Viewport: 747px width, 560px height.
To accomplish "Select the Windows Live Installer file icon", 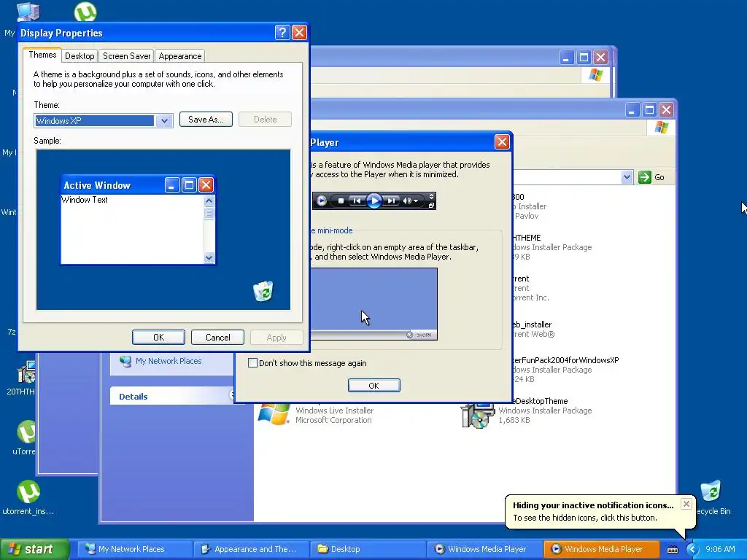I will [x=274, y=414].
